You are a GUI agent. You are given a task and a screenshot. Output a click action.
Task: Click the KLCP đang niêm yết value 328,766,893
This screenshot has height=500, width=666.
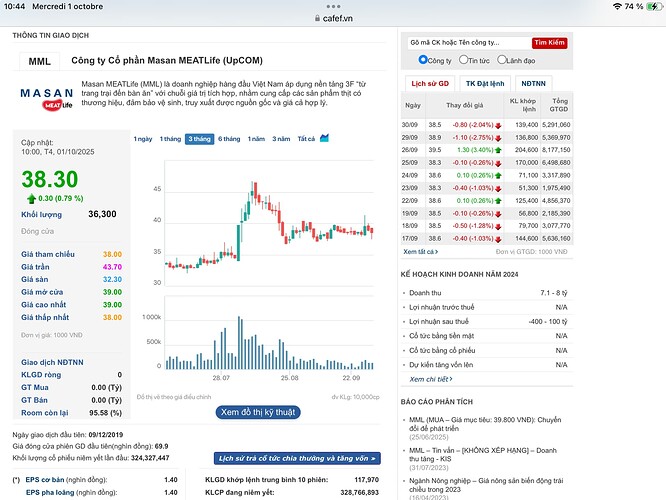[x=359, y=493]
